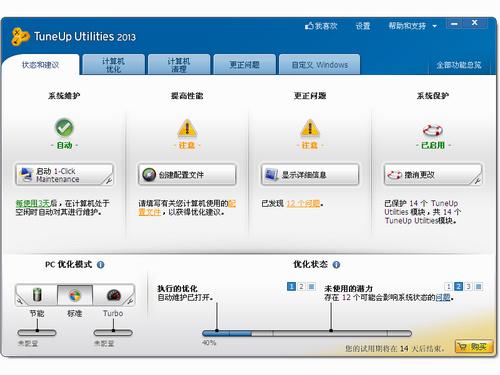Image resolution: width=500 pixels, height=375 pixels.
Task: Close the TuneUp Utilities window
Action: tap(475, 23)
